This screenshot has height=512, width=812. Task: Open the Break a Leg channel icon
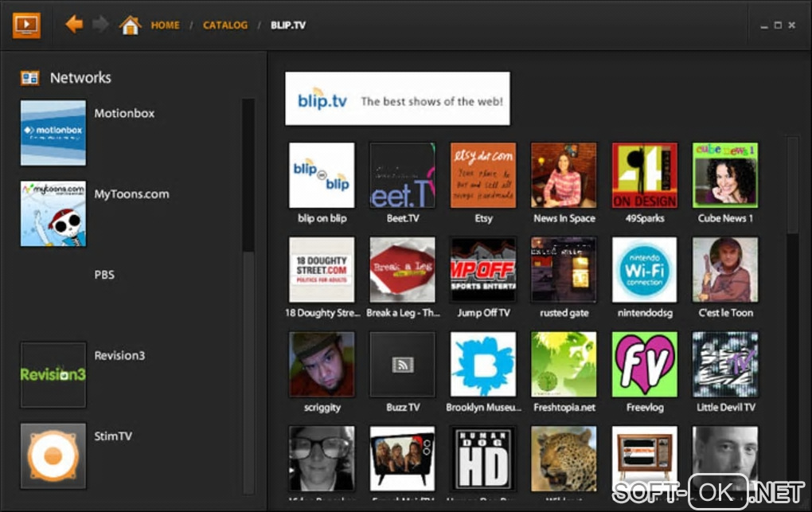[402, 269]
